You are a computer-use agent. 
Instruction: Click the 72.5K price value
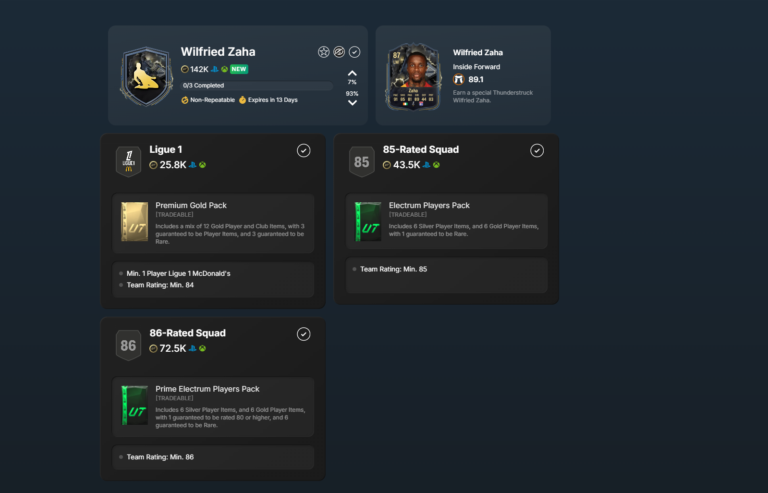click(x=173, y=349)
